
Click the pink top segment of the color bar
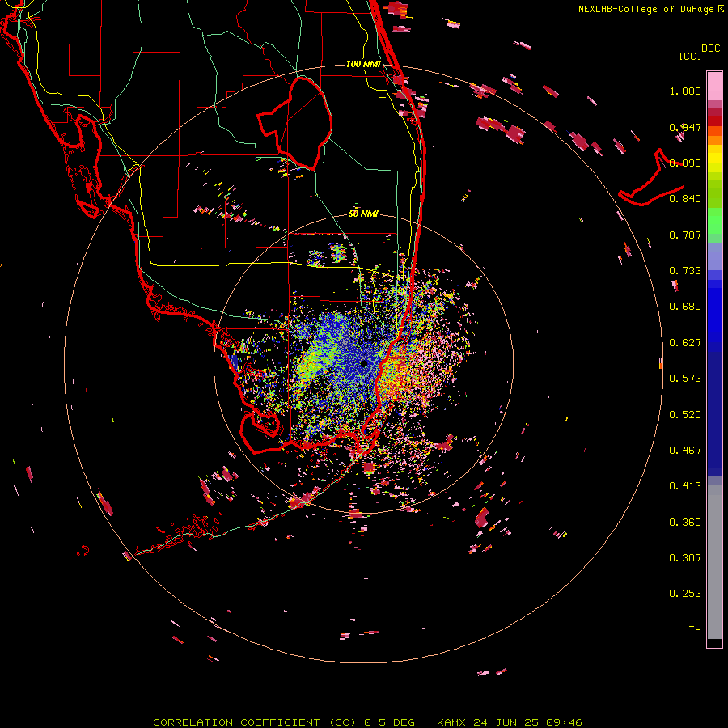click(x=714, y=87)
